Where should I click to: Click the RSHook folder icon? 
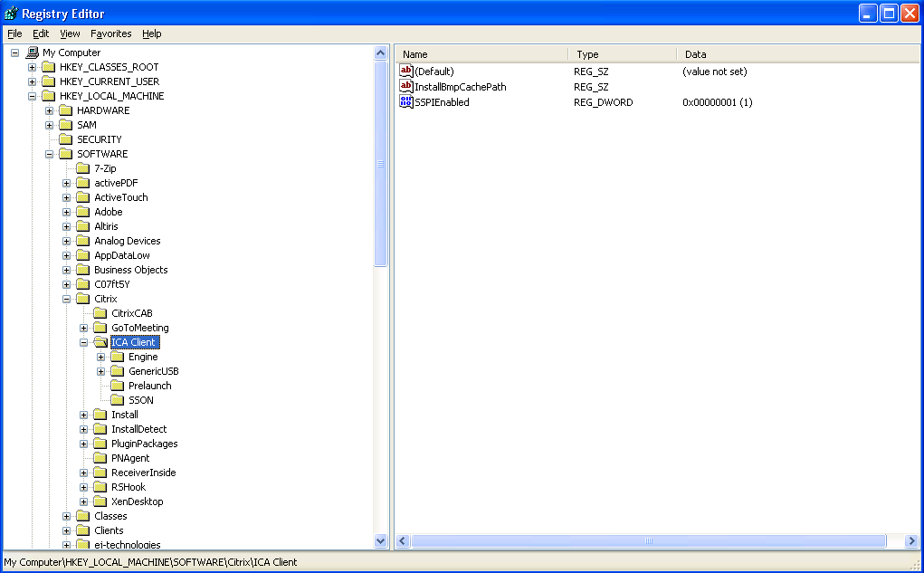100,487
